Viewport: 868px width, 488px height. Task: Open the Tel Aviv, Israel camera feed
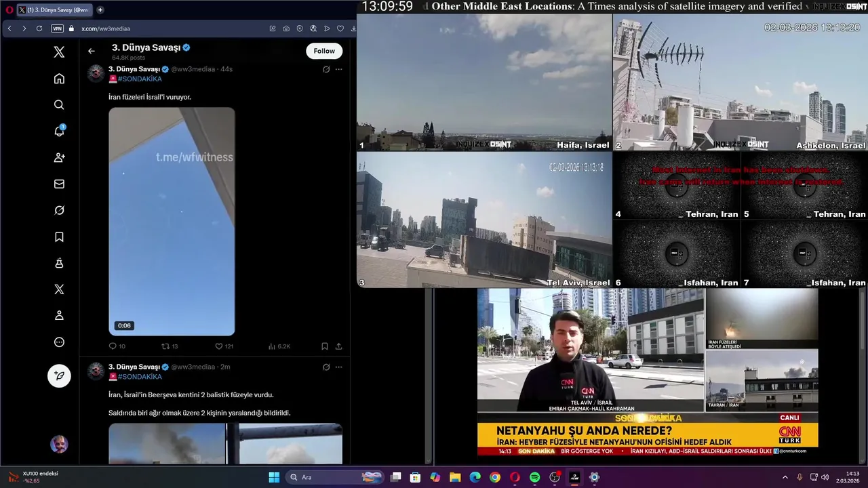point(484,220)
